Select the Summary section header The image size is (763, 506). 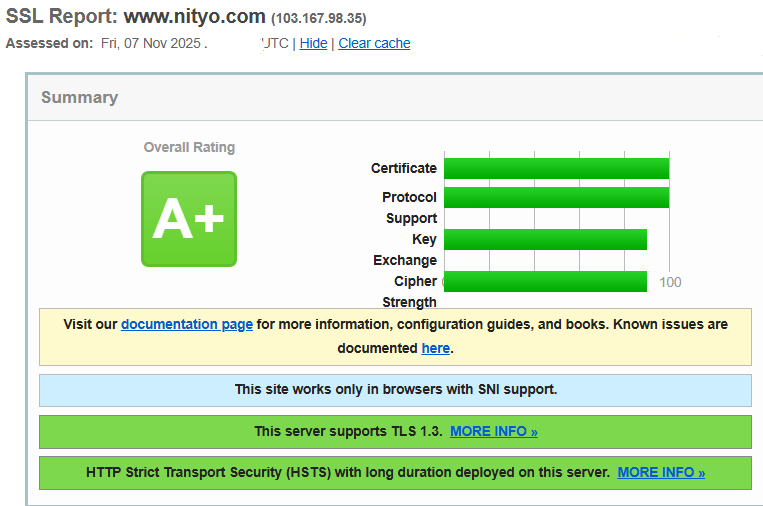click(x=79, y=97)
